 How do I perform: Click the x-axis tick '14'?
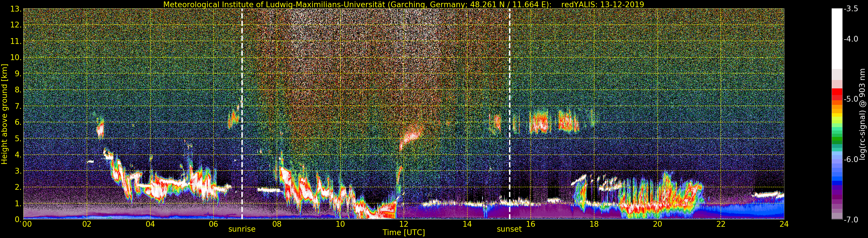pos(467,224)
